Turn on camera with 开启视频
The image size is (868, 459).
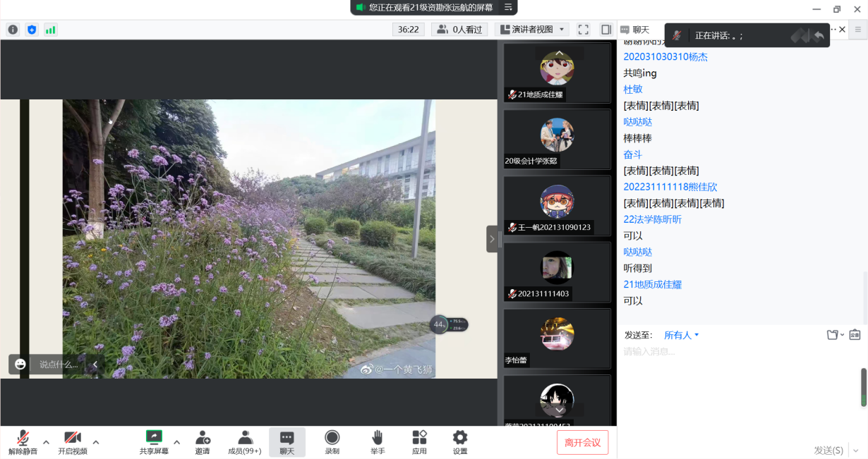(72, 442)
